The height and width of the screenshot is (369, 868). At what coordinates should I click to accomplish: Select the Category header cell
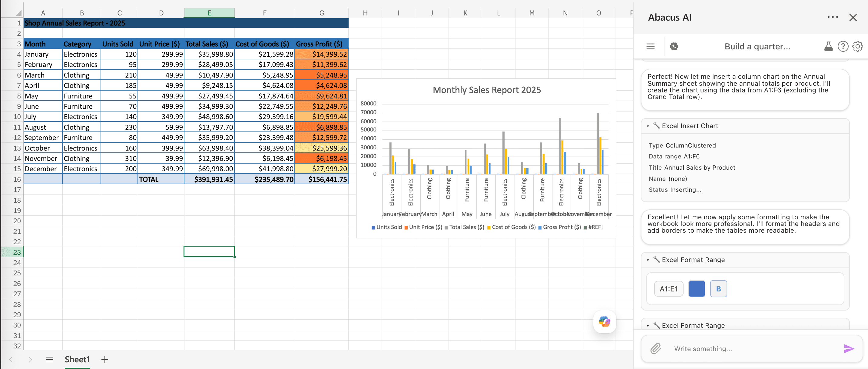(x=81, y=44)
